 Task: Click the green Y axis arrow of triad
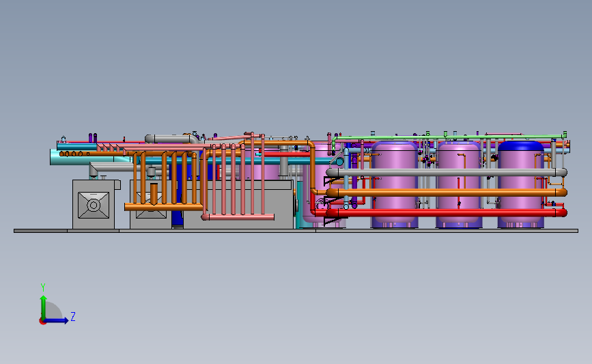point(44,307)
